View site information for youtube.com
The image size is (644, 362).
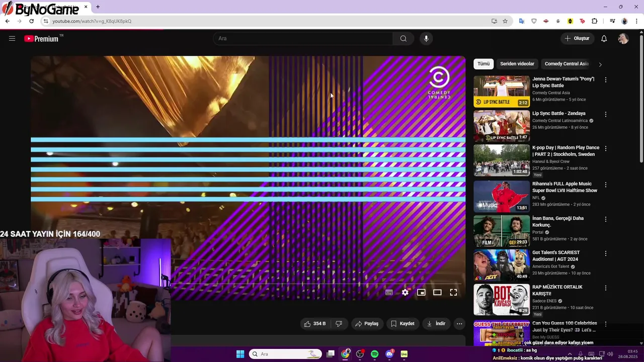coord(46,21)
